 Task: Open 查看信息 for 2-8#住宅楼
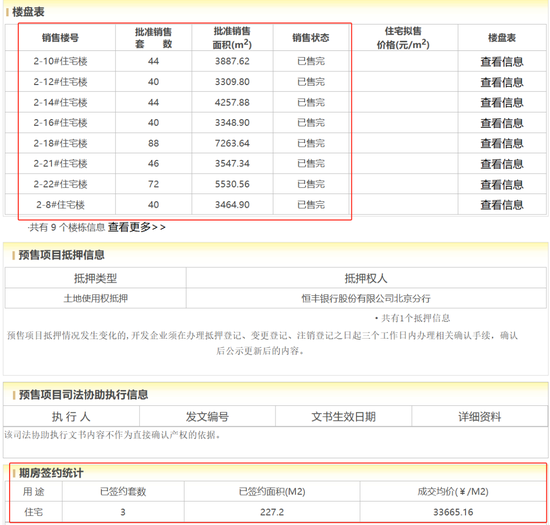502,205
